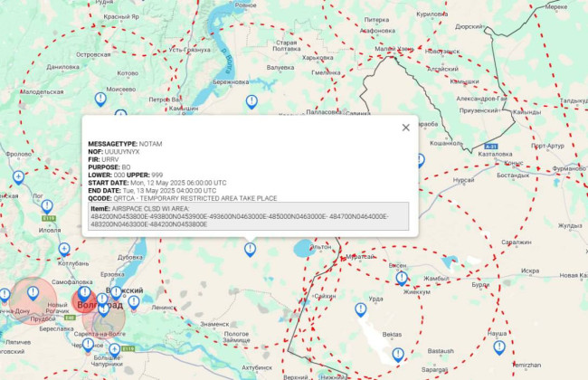This screenshot has height=380, width=588.
Task: Select the airport marker above Котлубань
Action: coord(63,249)
